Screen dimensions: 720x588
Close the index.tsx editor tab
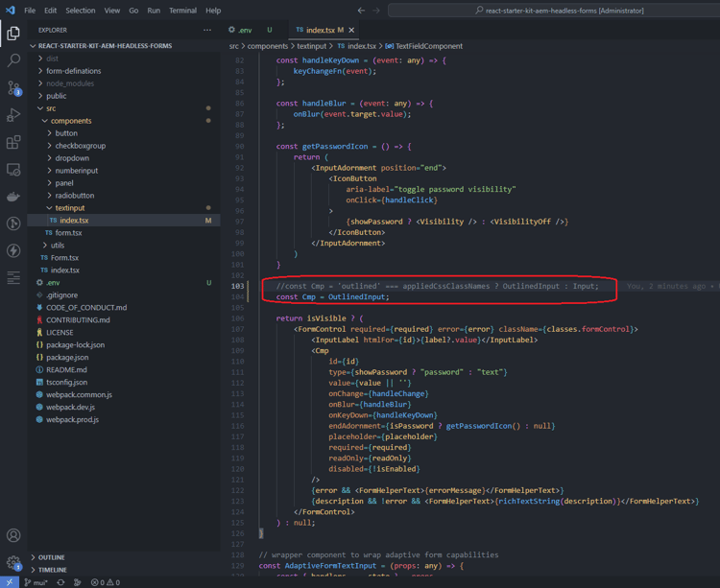(x=351, y=30)
